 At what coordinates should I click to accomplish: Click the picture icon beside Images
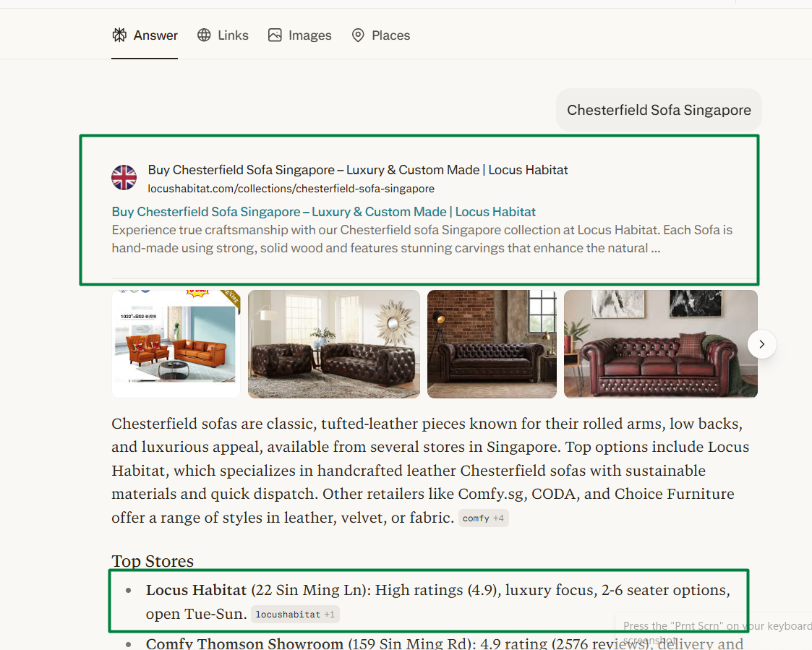tap(275, 35)
